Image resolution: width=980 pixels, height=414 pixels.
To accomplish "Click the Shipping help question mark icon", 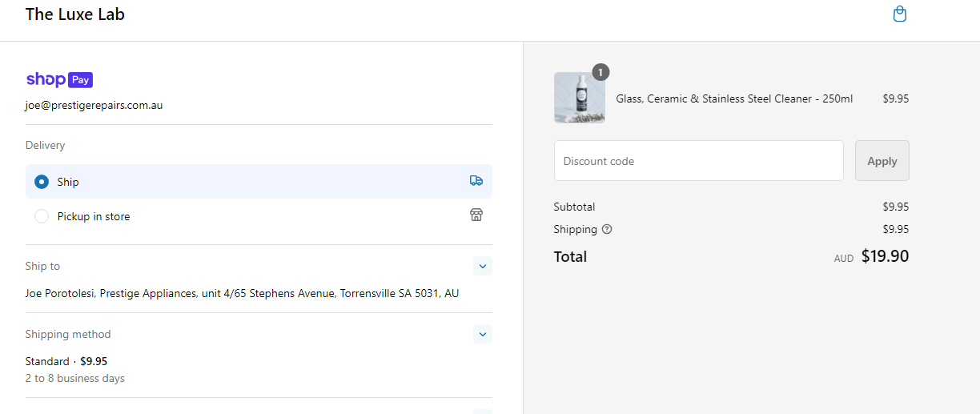I will (x=607, y=229).
